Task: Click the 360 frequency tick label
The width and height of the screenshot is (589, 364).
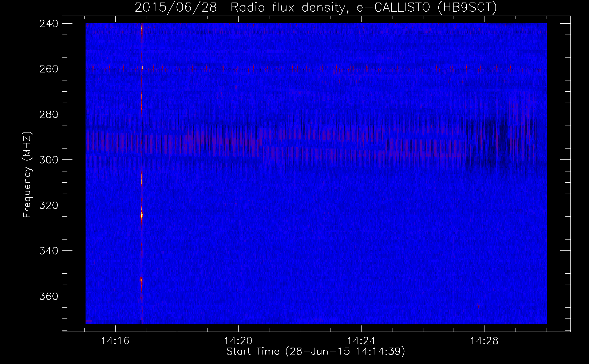Action: pyautogui.click(x=49, y=297)
